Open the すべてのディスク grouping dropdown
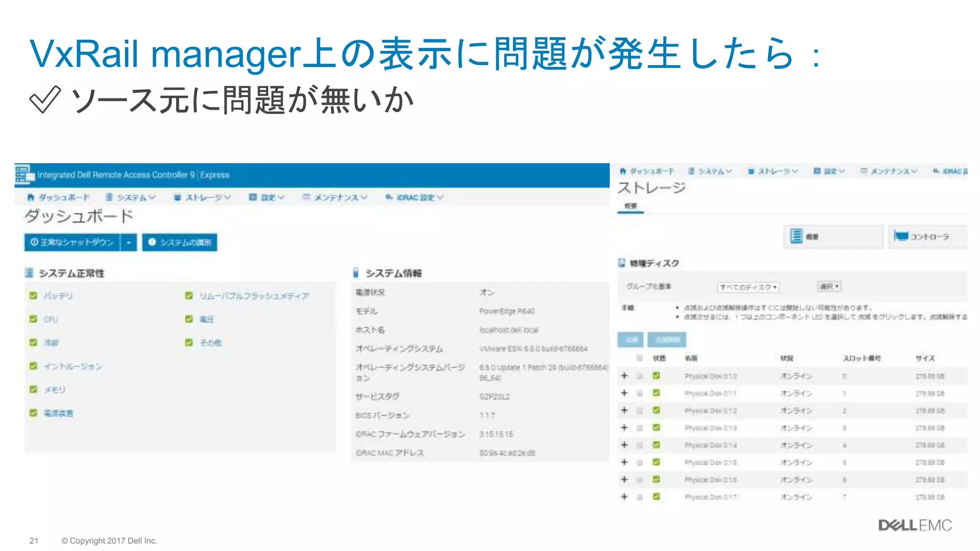The height and width of the screenshot is (551, 980). pyautogui.click(x=748, y=287)
